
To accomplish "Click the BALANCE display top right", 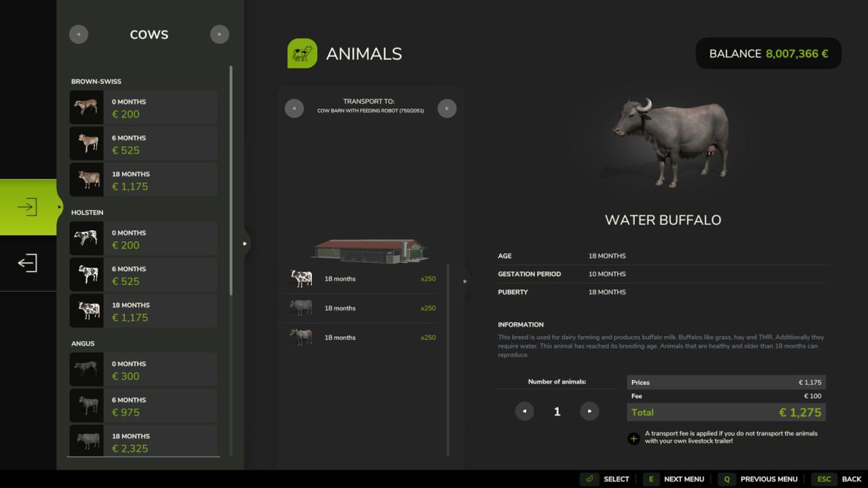I will point(768,54).
